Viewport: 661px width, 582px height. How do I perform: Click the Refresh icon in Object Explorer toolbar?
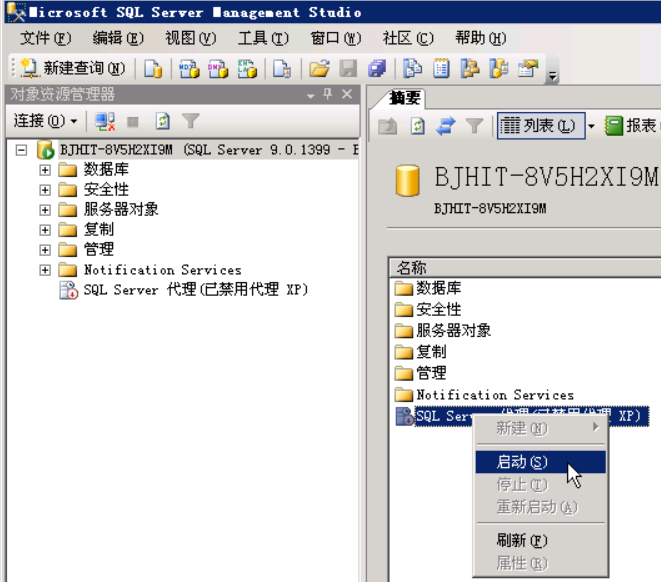click(x=163, y=121)
